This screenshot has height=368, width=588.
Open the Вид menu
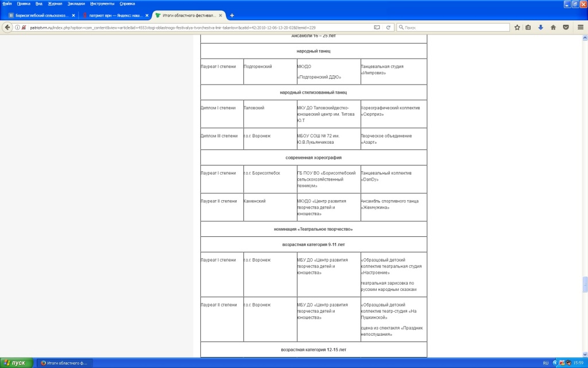click(39, 4)
